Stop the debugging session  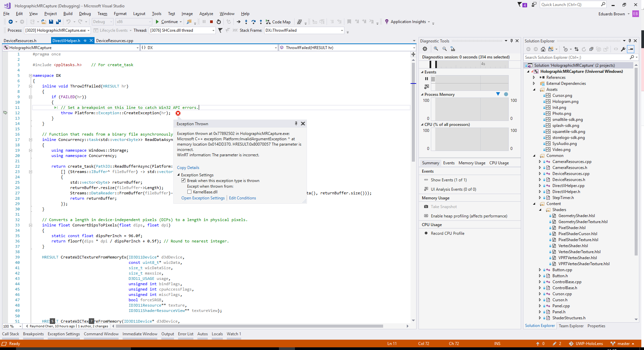tap(211, 22)
